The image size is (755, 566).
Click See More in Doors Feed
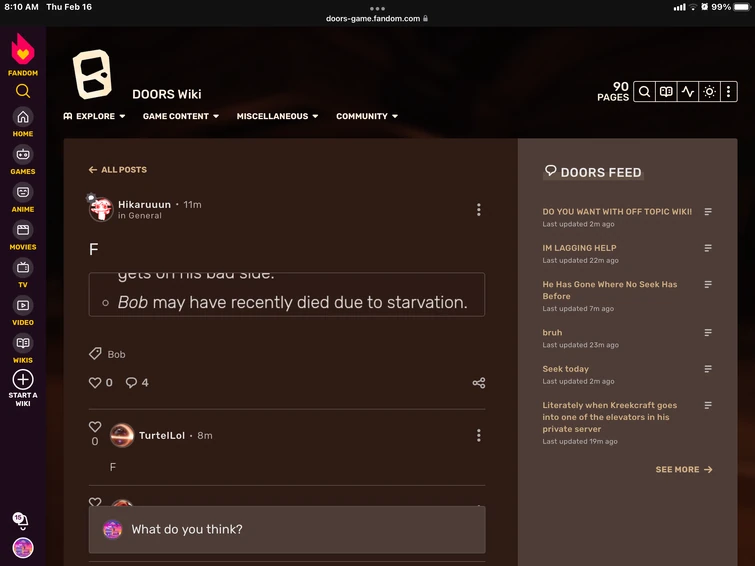point(684,469)
